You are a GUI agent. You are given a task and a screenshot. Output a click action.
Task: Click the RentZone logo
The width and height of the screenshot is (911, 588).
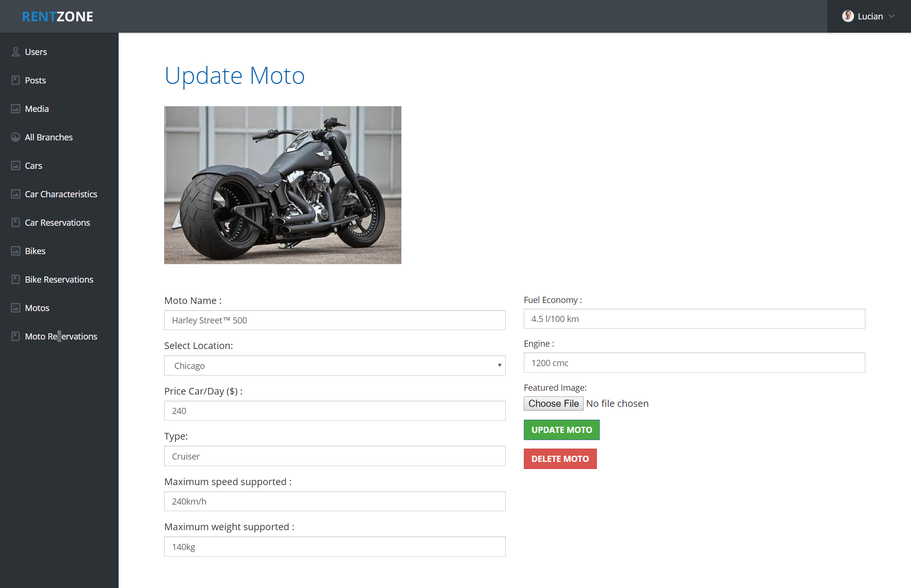click(57, 17)
